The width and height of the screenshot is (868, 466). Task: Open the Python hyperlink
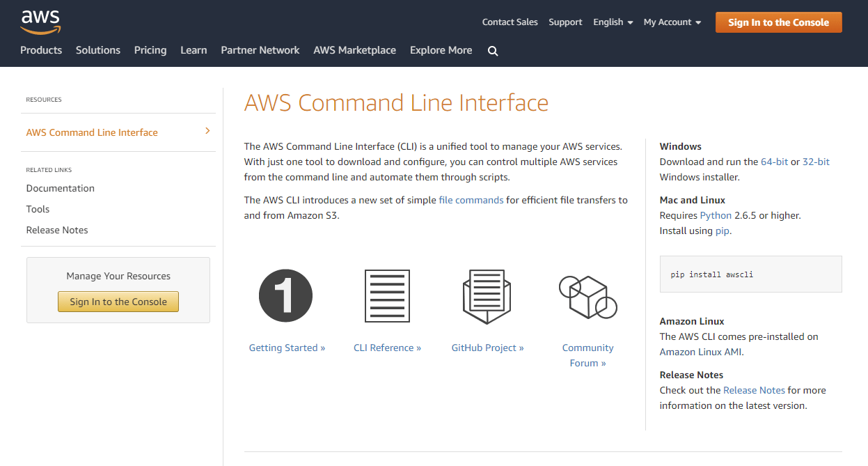point(715,215)
